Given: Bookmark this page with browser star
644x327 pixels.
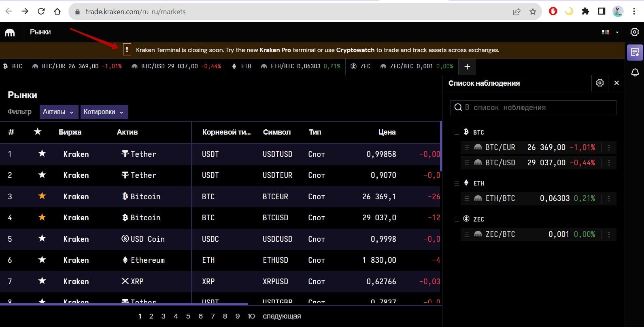Looking at the screenshot, I should click(x=533, y=12).
